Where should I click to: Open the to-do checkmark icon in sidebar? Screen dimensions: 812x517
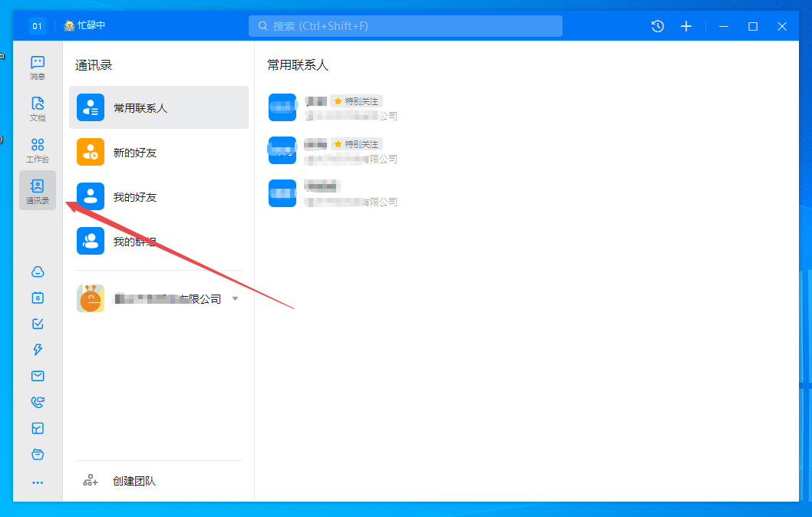(38, 324)
